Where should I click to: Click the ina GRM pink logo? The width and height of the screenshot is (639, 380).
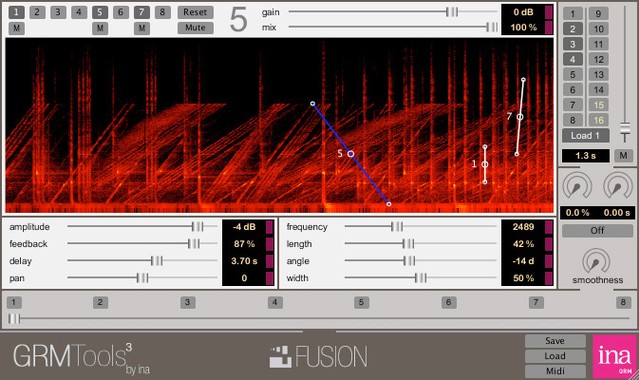[x=615, y=356]
